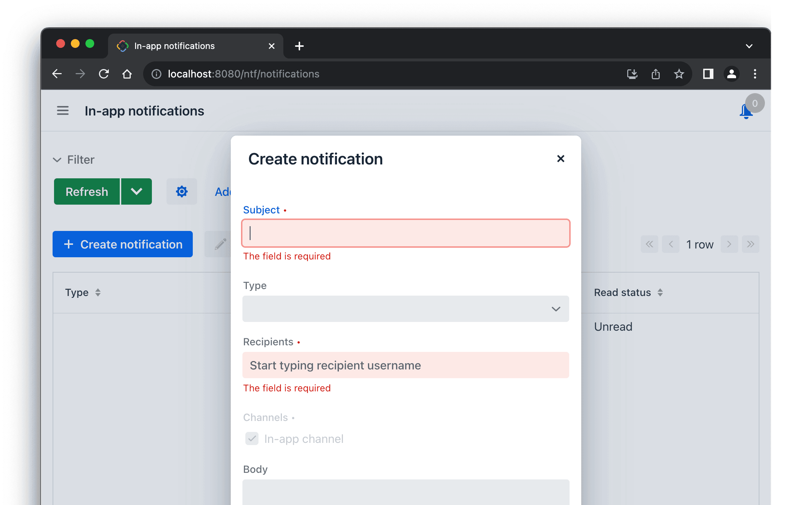Screen dimensions: 812x505
Task: Bookmark this page with the star icon
Action: point(679,74)
